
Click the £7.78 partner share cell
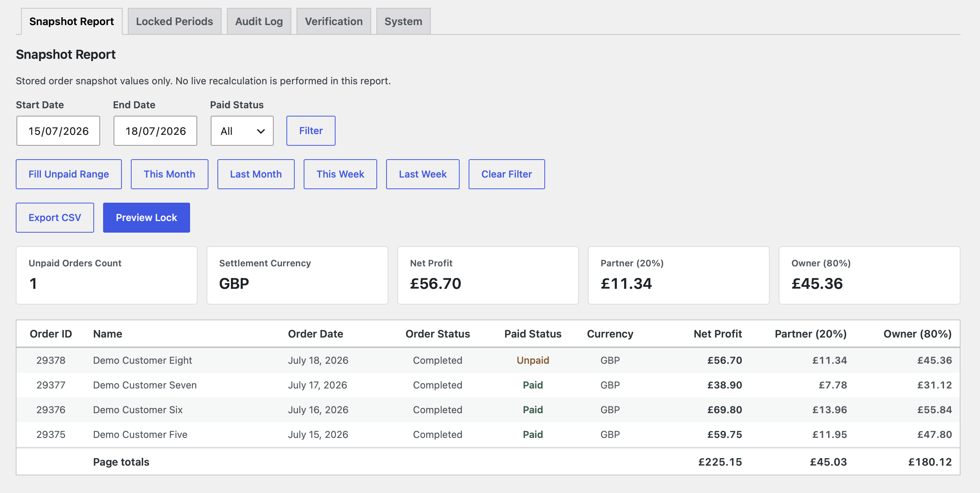833,385
